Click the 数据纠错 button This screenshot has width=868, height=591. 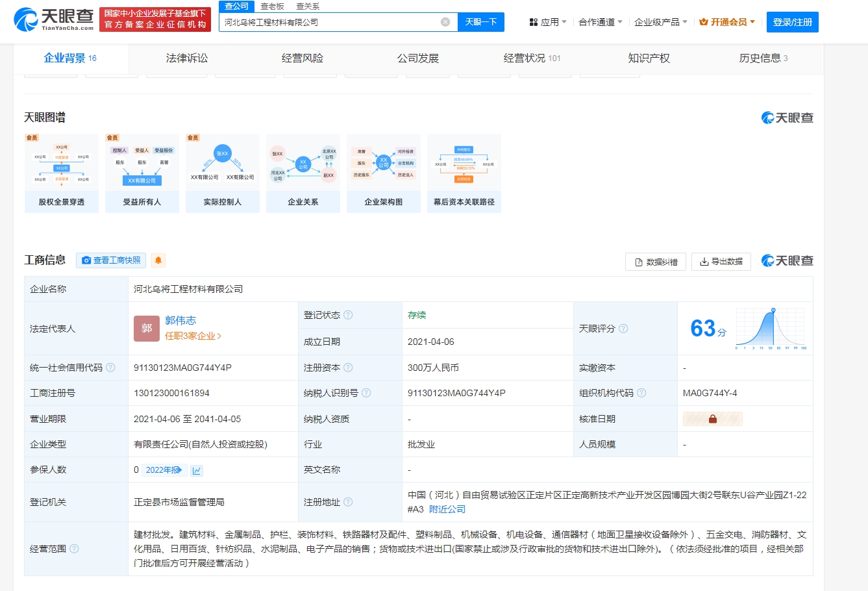pyautogui.click(x=656, y=262)
